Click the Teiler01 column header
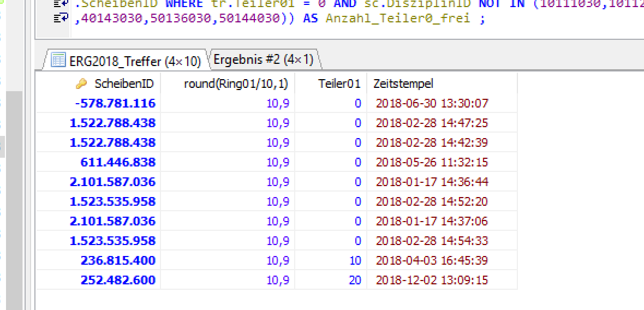 339,84
